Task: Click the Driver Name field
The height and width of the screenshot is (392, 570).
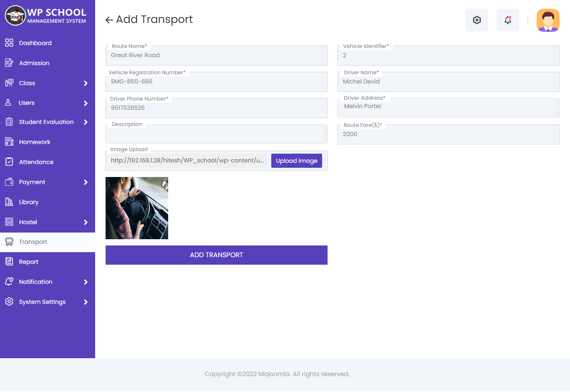Action: click(449, 82)
